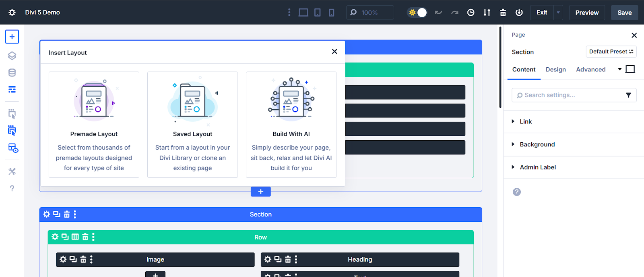The width and height of the screenshot is (644, 277).
Task: Open more options of the Image module
Action: 91,259
